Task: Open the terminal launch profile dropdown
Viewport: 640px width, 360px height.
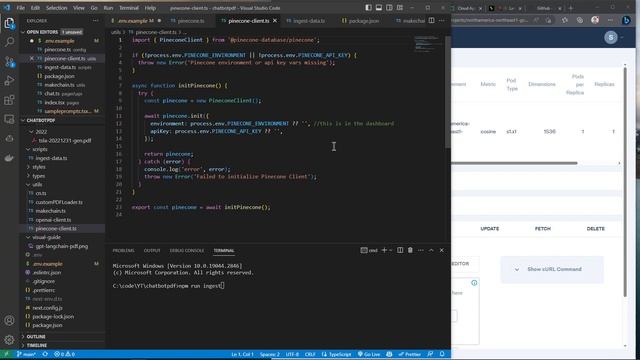Action: (x=391, y=250)
